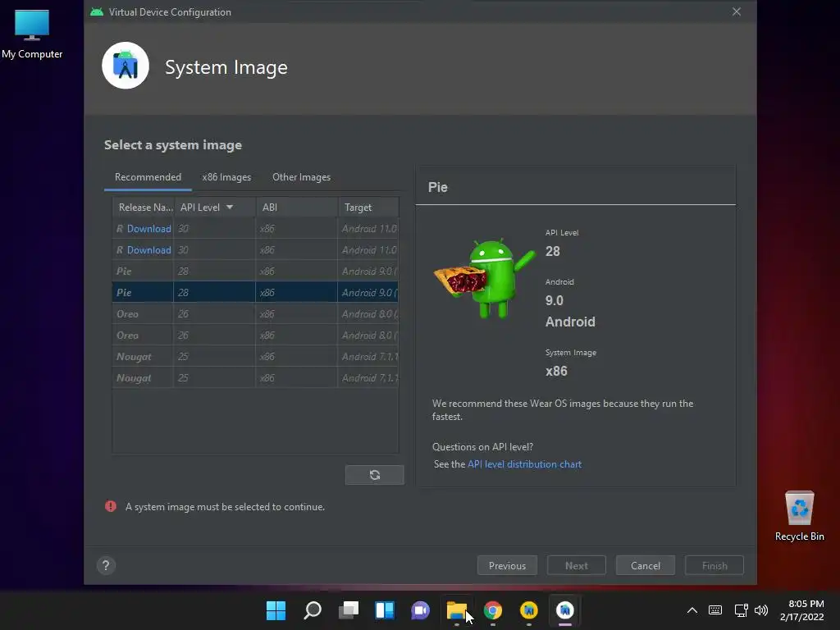
Task: Click the Android Studio logo in header
Action: [x=126, y=66]
